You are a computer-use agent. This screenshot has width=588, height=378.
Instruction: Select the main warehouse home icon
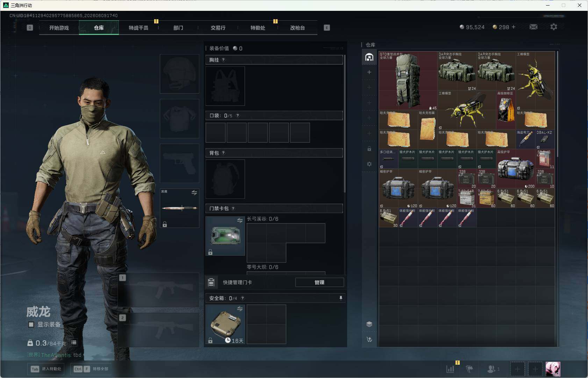click(369, 57)
